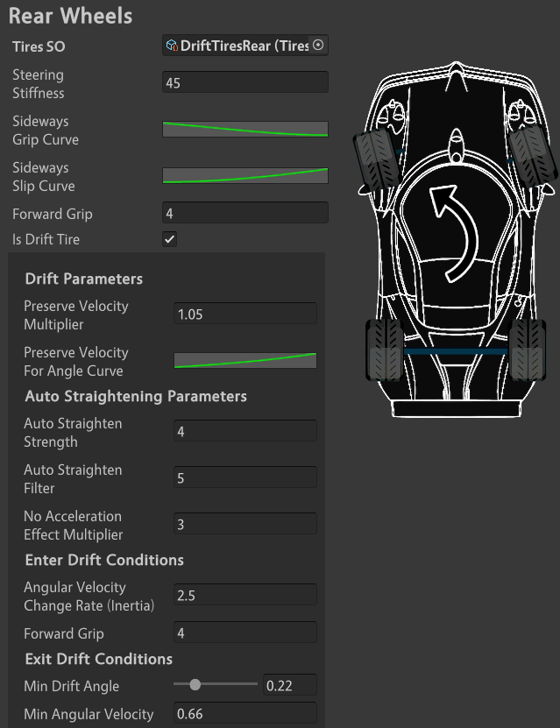Screen dimensions: 560x728
Task: Edit the Auto Straighten Strength field
Action: (x=245, y=431)
